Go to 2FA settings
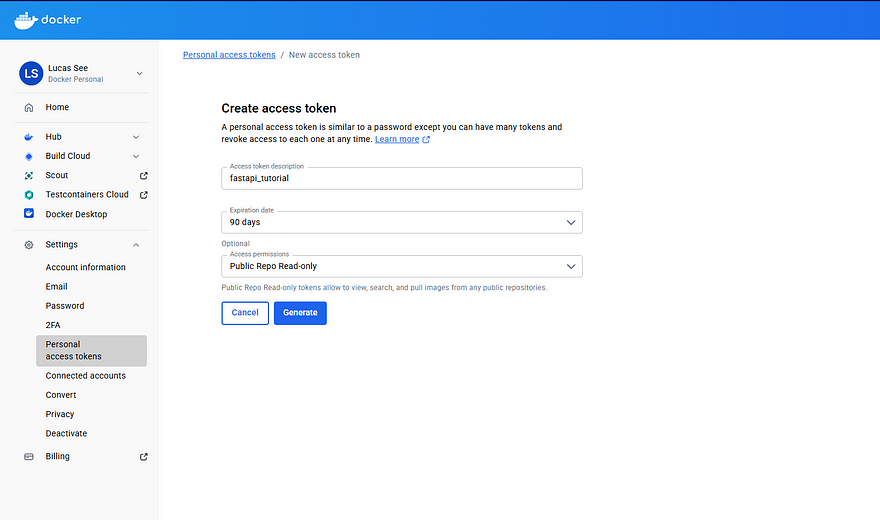Image resolution: width=880 pixels, height=520 pixels. (x=54, y=325)
